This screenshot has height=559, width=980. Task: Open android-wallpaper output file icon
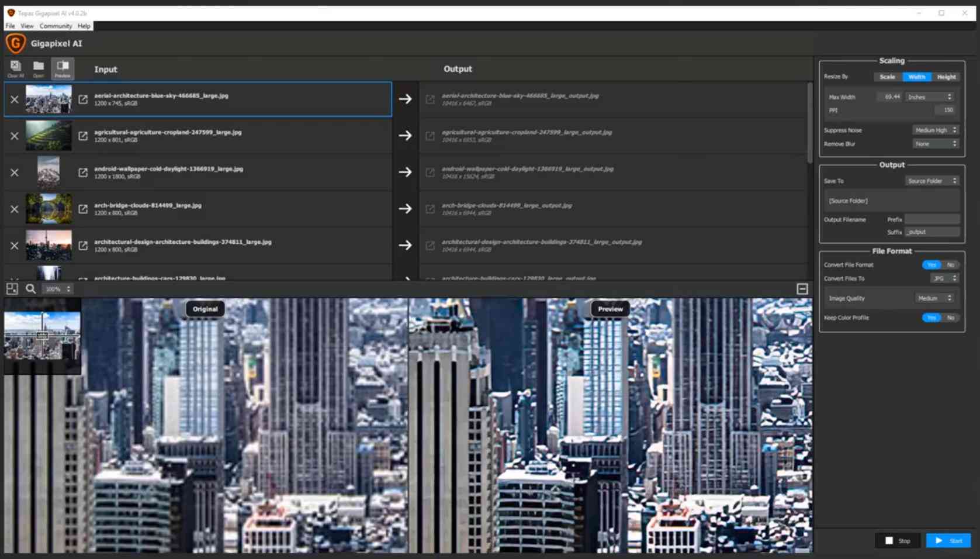[430, 172]
